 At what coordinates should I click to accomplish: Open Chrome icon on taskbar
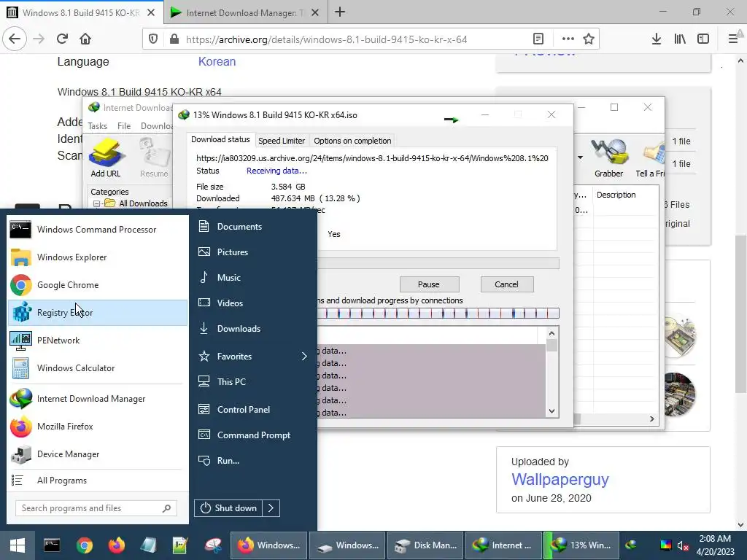tap(85, 545)
